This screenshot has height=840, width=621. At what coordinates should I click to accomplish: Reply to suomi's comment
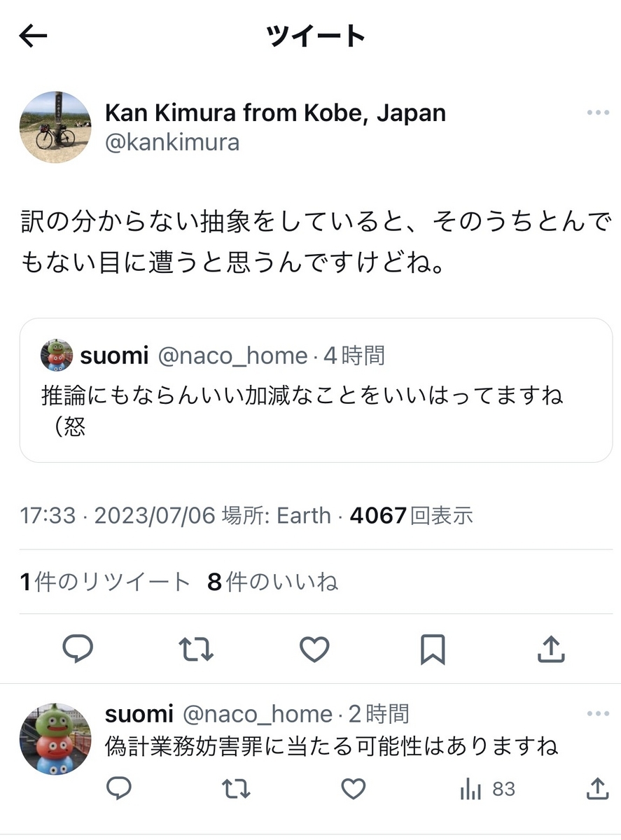coord(119,790)
